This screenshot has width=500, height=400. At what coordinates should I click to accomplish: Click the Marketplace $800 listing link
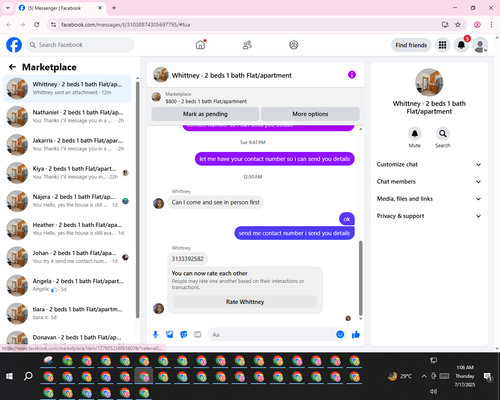click(x=206, y=101)
